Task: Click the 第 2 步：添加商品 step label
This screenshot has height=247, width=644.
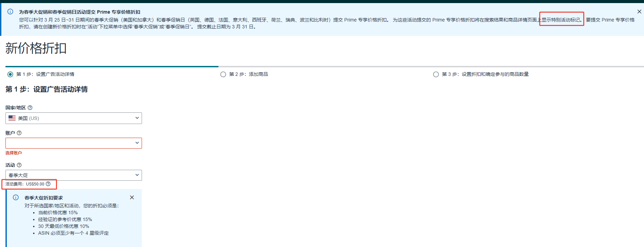Action: pyautogui.click(x=248, y=74)
